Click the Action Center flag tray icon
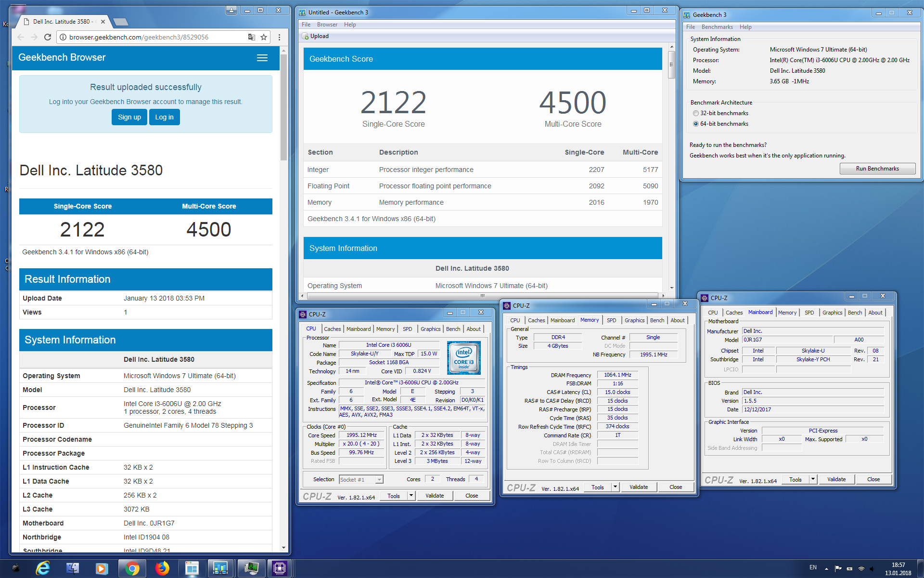The height and width of the screenshot is (578, 924). tap(838, 568)
